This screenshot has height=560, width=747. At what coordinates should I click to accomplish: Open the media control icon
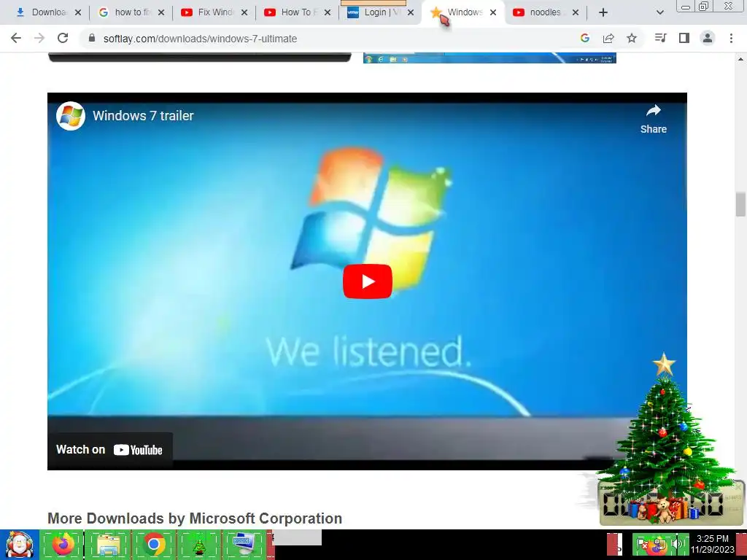click(x=661, y=38)
